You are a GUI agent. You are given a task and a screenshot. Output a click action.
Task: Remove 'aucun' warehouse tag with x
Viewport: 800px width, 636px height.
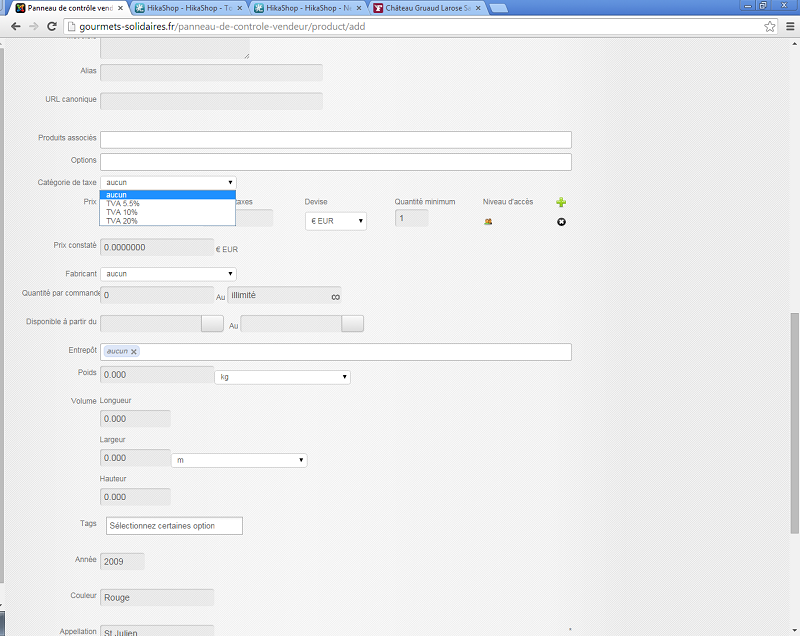(x=134, y=351)
